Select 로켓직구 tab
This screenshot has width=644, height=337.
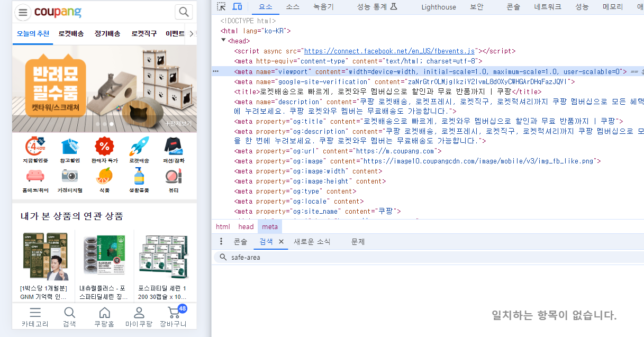pyautogui.click(x=144, y=33)
